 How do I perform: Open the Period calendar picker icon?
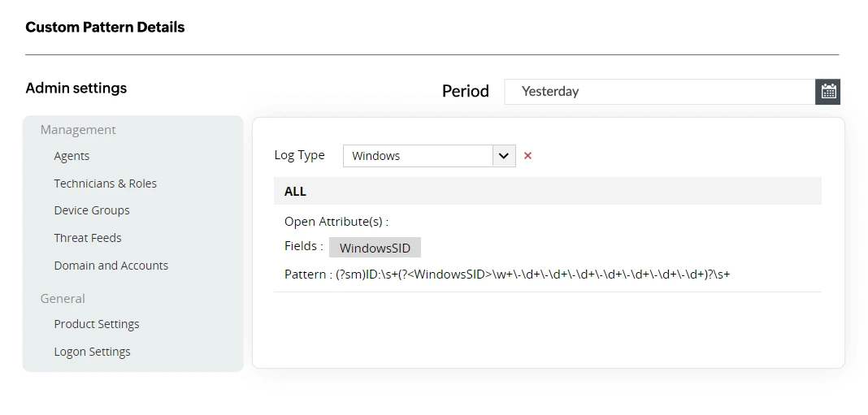pos(828,92)
